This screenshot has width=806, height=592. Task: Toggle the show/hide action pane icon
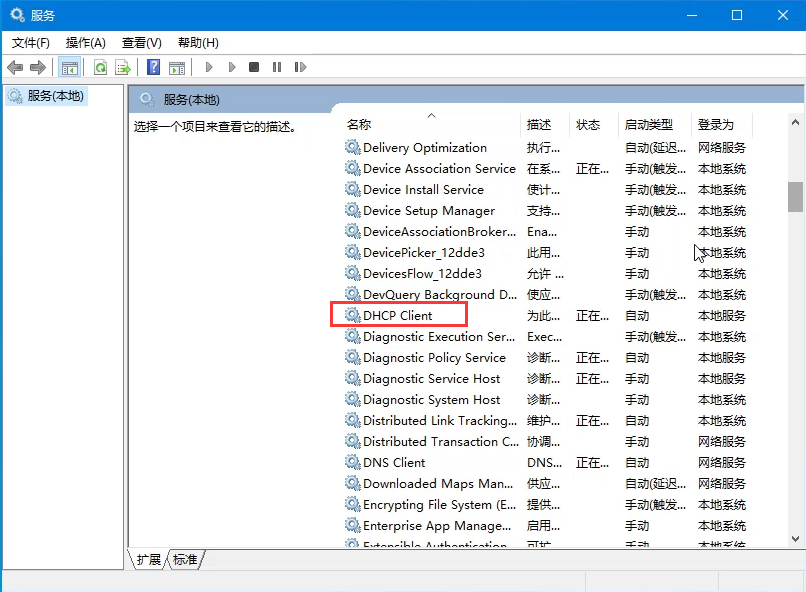coord(177,67)
